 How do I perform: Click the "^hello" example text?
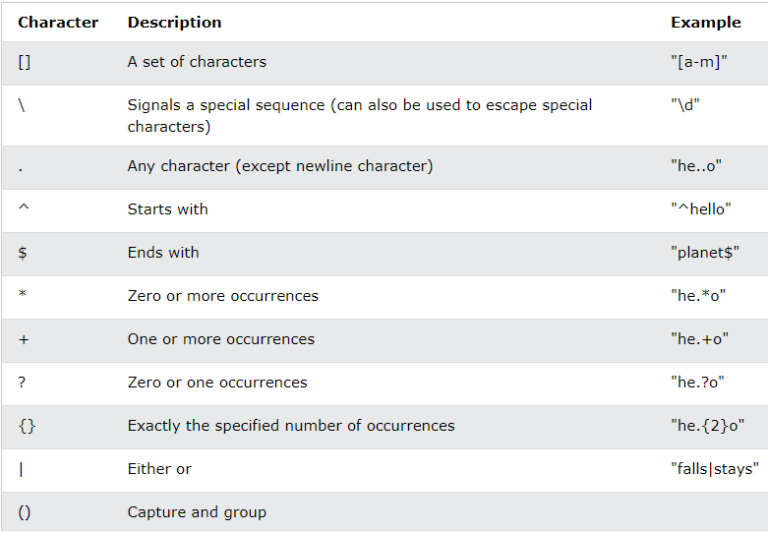tap(701, 209)
